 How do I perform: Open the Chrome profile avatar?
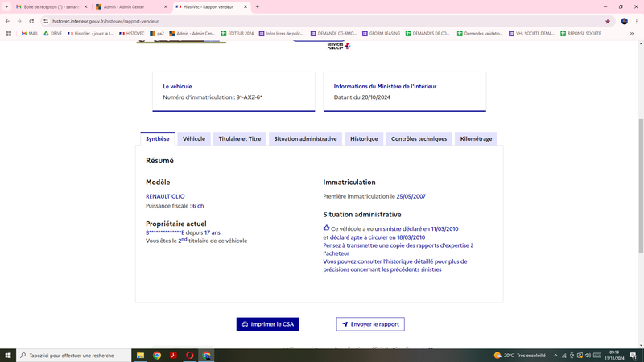[x=625, y=22]
